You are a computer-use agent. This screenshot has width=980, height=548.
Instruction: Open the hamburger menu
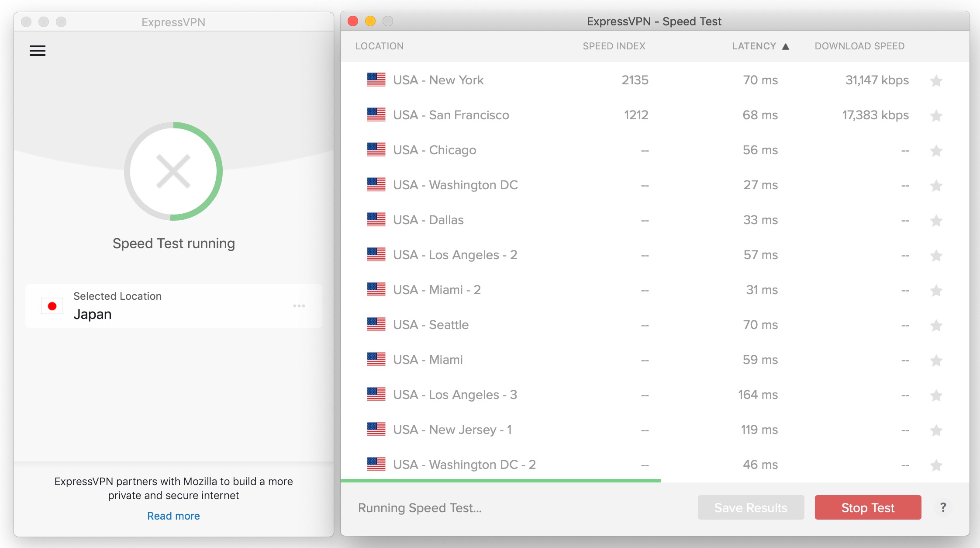38,51
